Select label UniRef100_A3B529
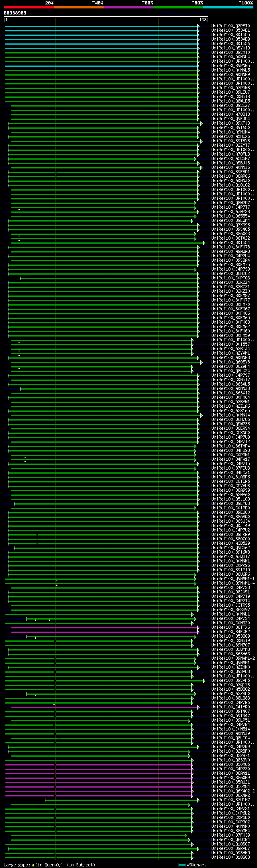 pyautogui.click(x=230, y=544)
